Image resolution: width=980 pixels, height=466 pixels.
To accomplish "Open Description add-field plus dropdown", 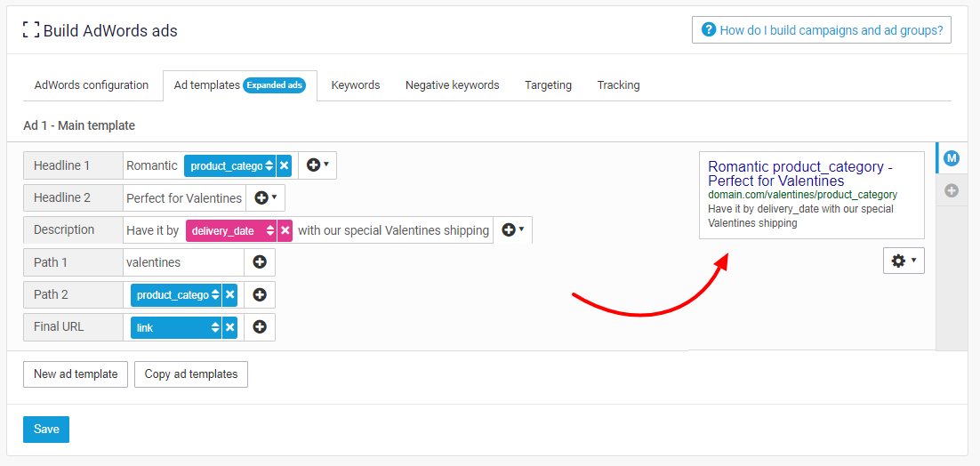I will [512, 229].
